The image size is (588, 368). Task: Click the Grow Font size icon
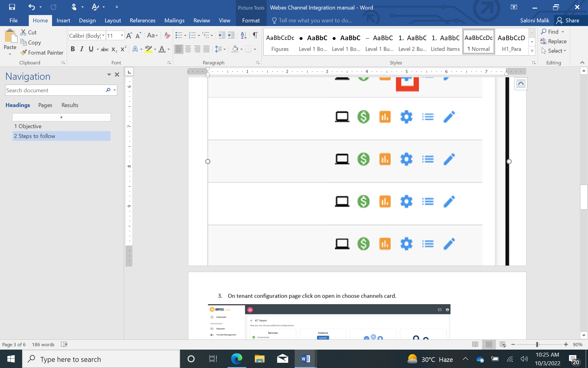(x=129, y=36)
